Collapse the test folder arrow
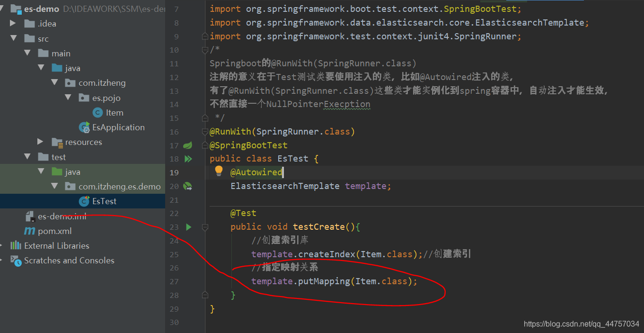644x333 pixels. point(27,157)
